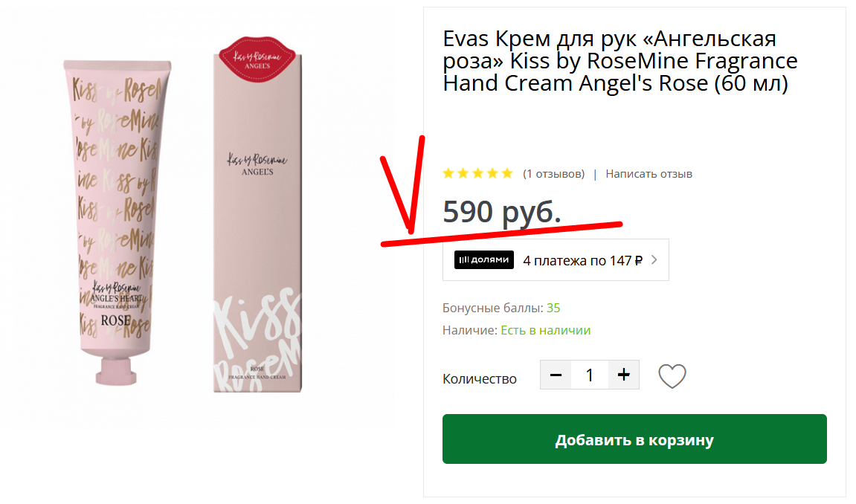Viewport: 856px width, 504px height.
Task: Decrease quantity with the minus button
Action: pos(556,375)
